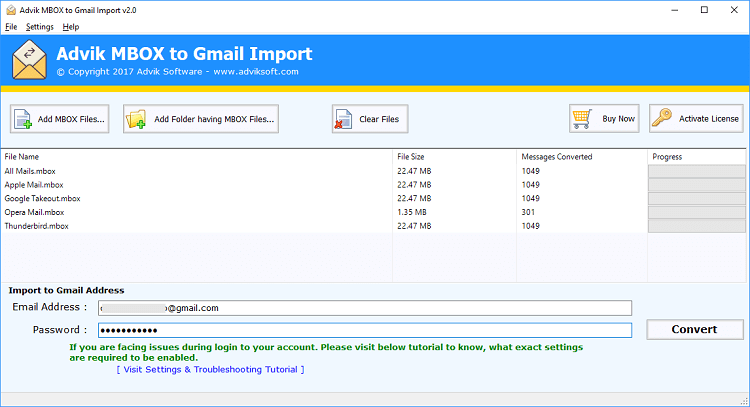Minimize the Advik window
This screenshot has width=750, height=407.
pyautogui.click(x=674, y=10)
